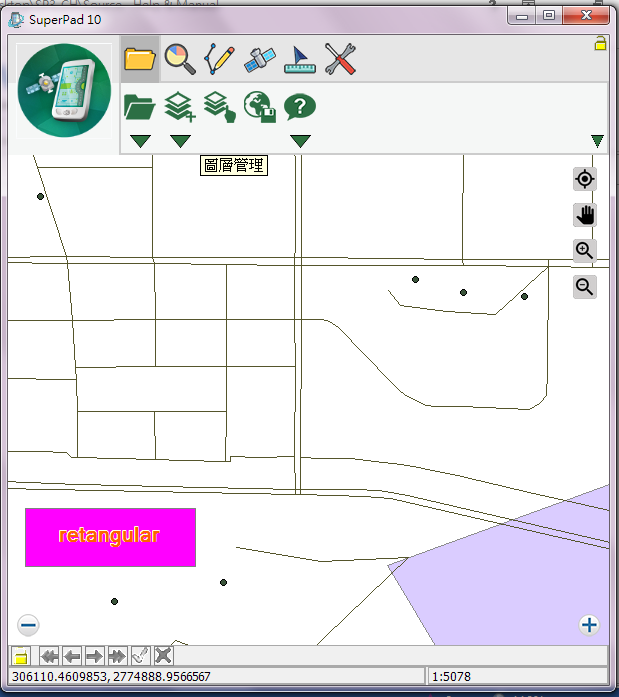Click the magenta retangular label box
Viewport: 619px width, 697px height.
tap(110, 537)
